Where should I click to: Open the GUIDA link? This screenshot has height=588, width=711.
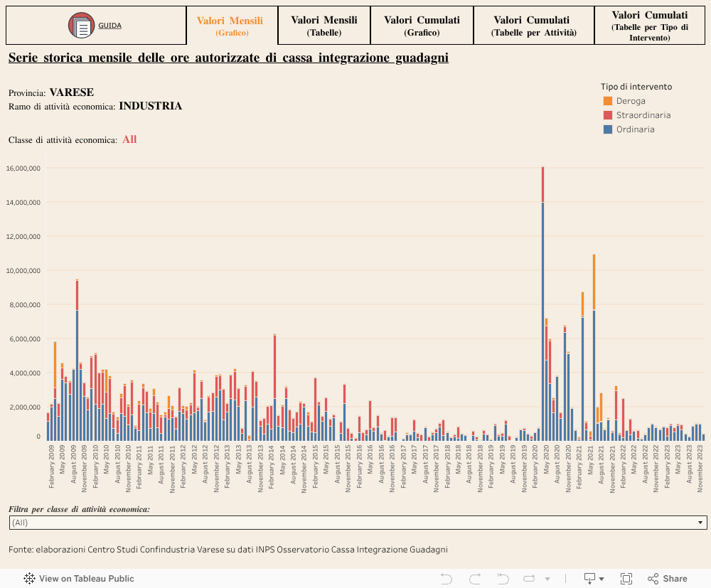109,26
